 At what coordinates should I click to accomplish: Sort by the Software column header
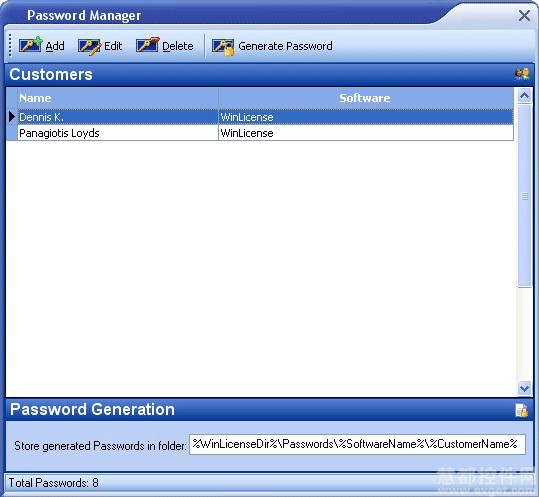[x=366, y=98]
